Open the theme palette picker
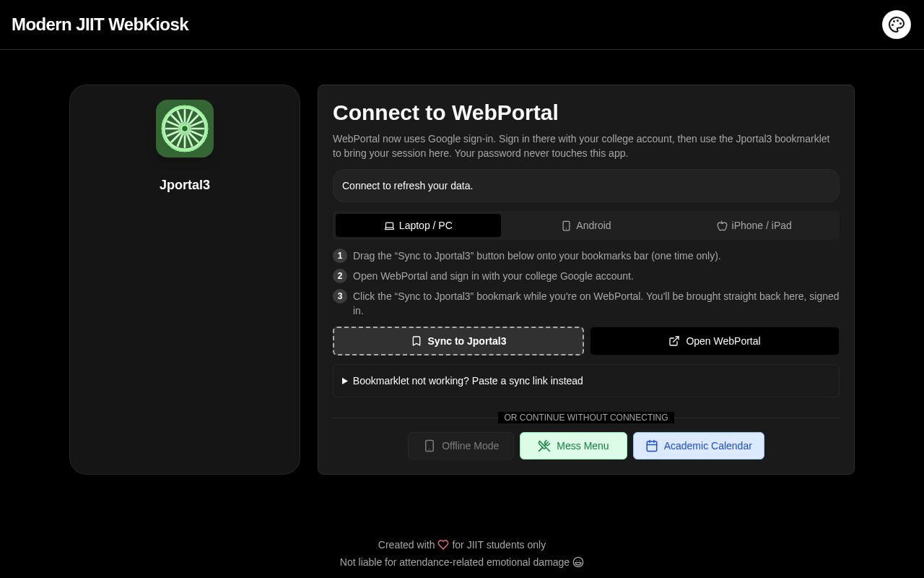The image size is (924, 578). pos(897,25)
